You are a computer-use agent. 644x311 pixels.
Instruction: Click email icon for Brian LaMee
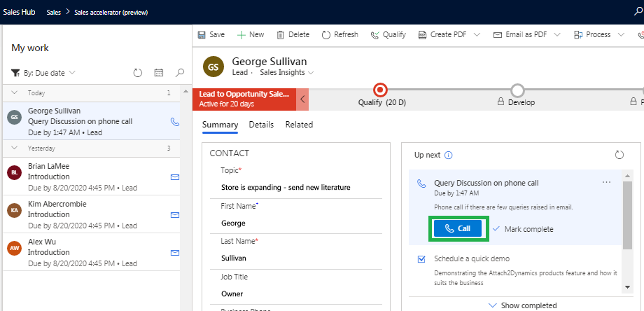[175, 177]
